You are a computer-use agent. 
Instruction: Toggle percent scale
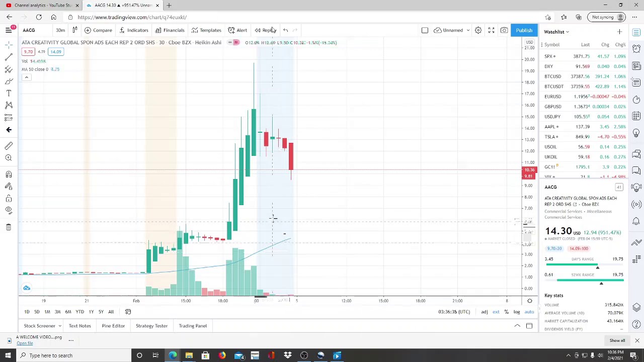tap(506, 312)
